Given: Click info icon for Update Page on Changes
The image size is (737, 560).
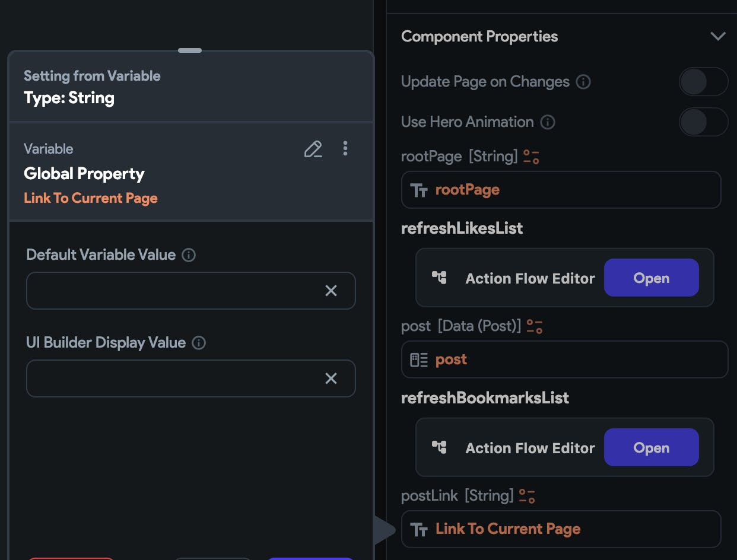Looking at the screenshot, I should coord(583,82).
